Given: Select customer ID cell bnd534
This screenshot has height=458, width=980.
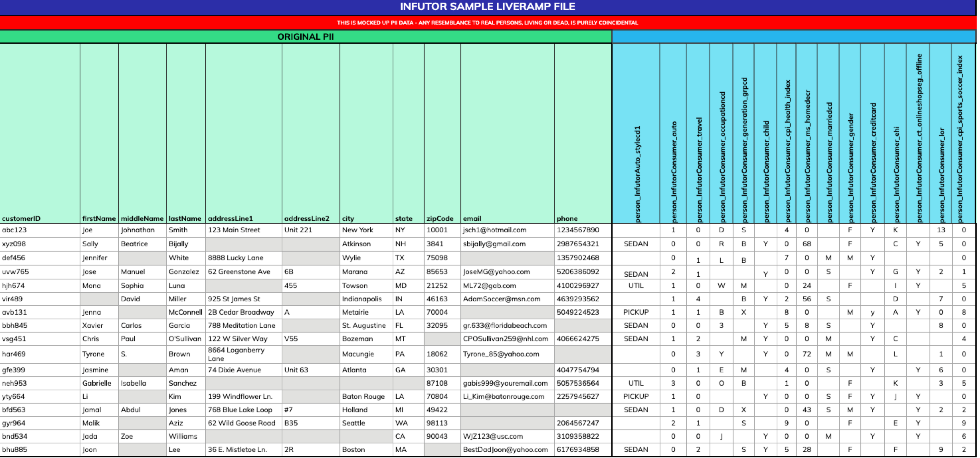Looking at the screenshot, I should [40, 436].
